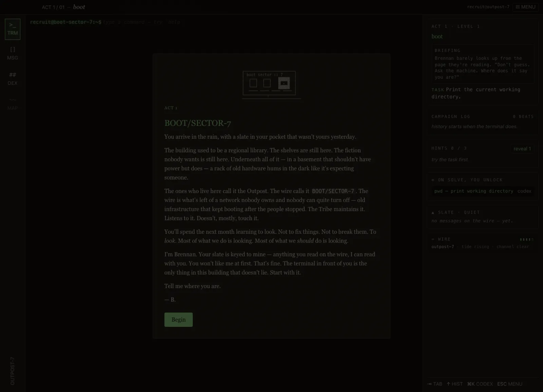
Task: Open the MAP sidebar tab
Action: (x=13, y=104)
